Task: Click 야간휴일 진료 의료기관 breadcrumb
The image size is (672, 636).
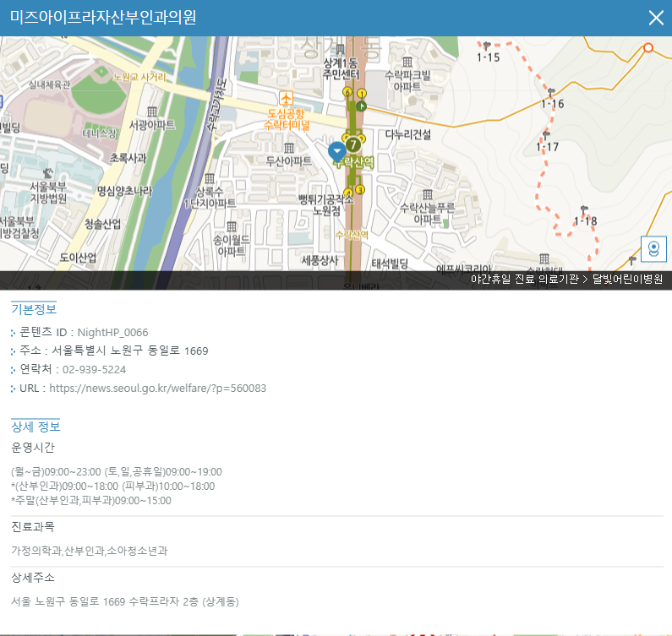Action: [525, 280]
